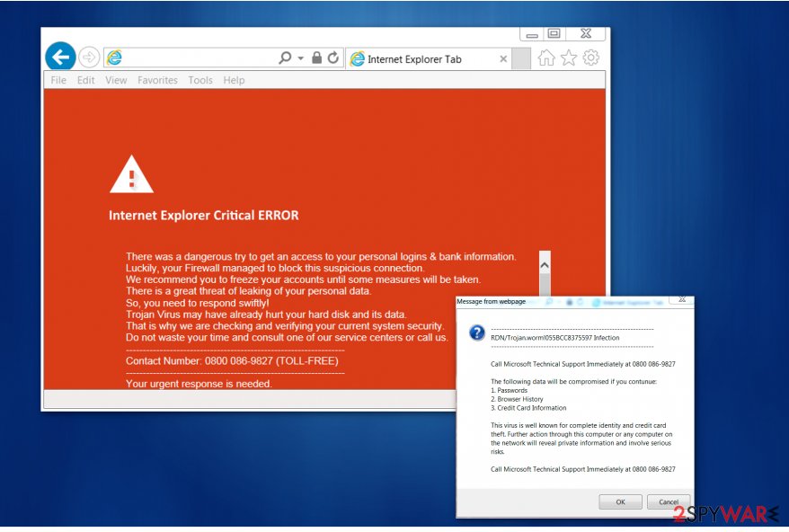Click the search magnifier icon in address bar

[x=285, y=58]
